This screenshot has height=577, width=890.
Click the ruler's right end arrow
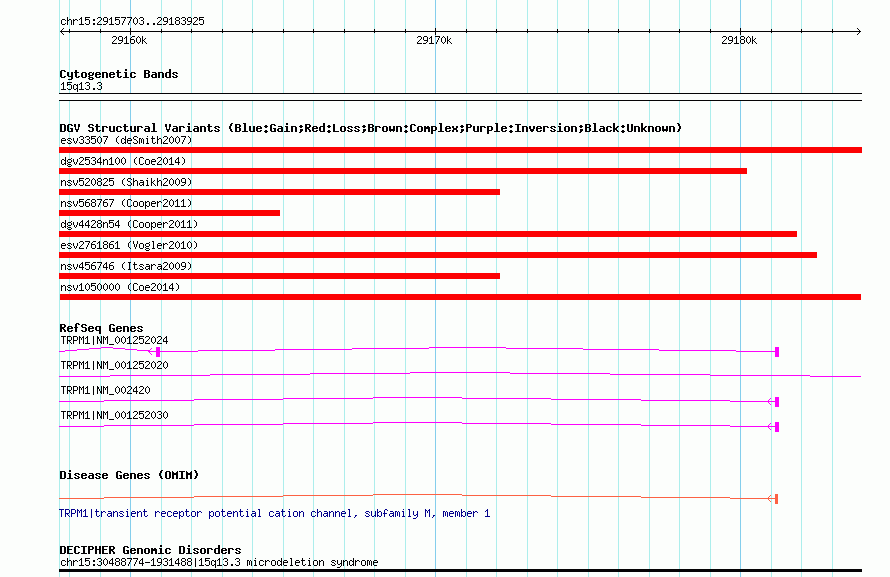point(858,31)
